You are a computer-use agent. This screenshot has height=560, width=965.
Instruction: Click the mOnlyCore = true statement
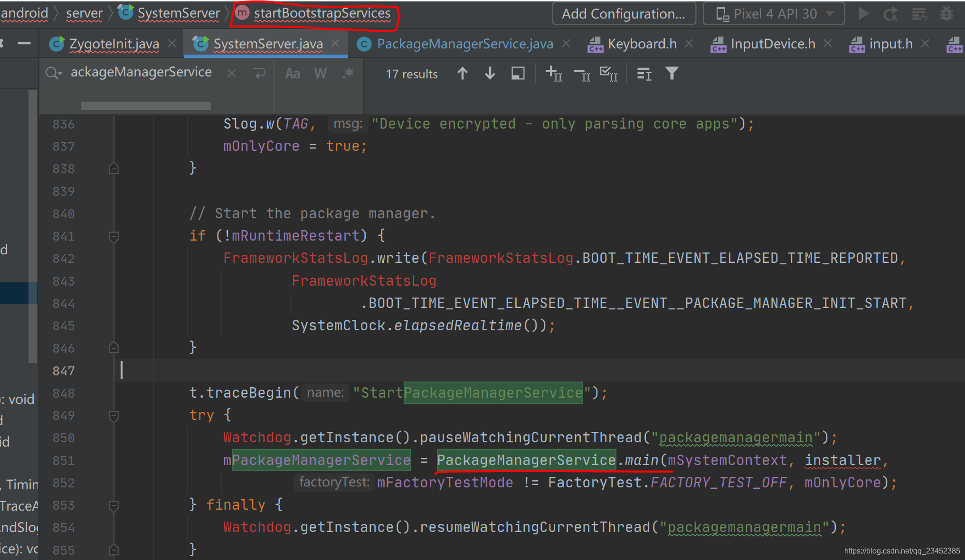[295, 146]
